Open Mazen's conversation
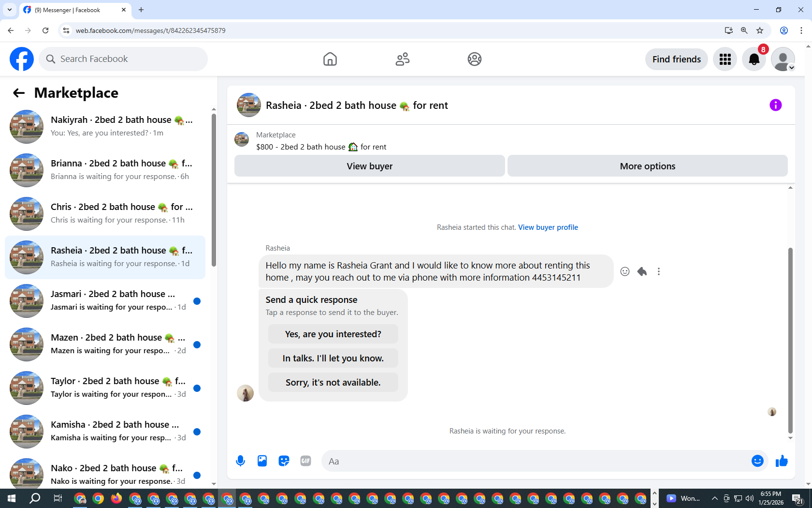Screen dimensions: 812x508 pyautogui.click(x=105, y=344)
